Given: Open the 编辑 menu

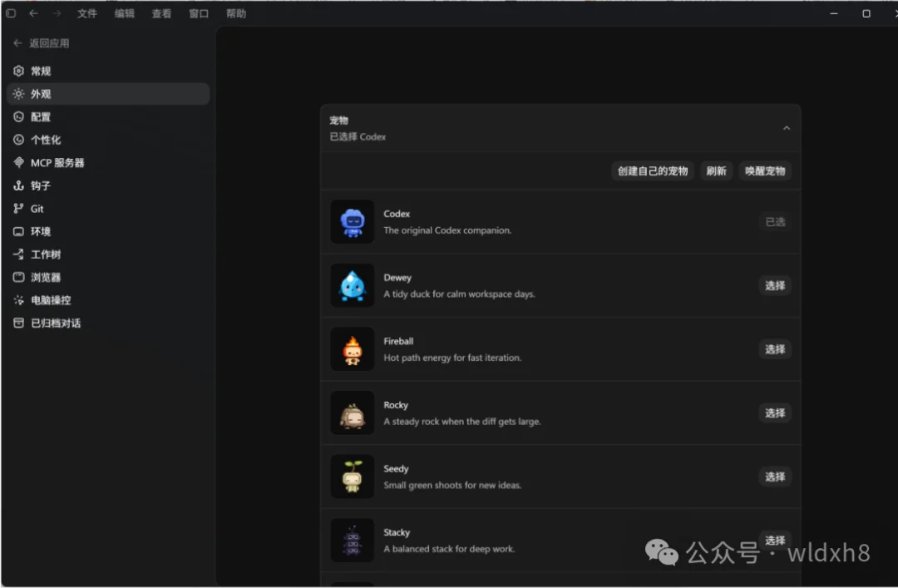Looking at the screenshot, I should tap(124, 13).
